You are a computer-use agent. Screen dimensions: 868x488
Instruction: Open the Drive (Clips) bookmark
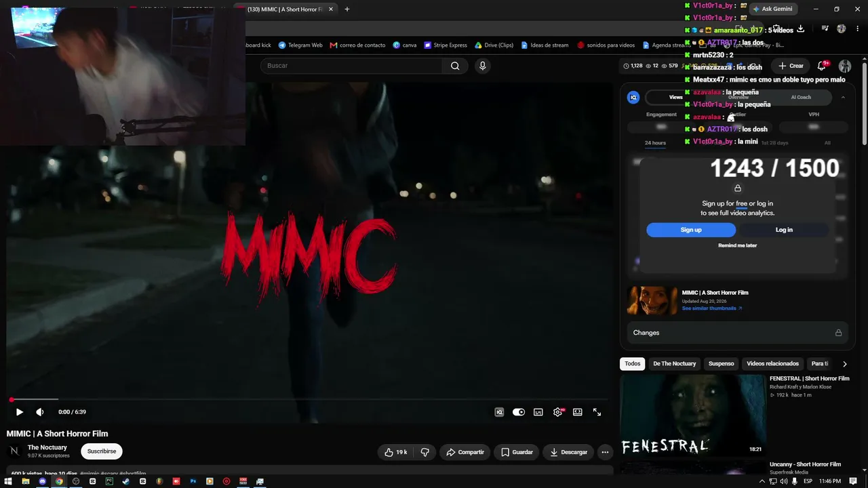494,45
